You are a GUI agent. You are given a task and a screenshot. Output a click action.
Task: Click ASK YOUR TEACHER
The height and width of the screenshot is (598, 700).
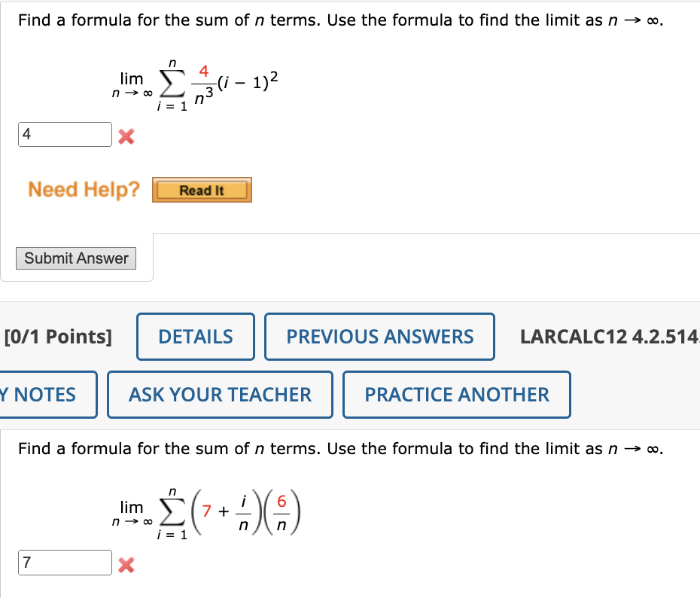(x=219, y=394)
